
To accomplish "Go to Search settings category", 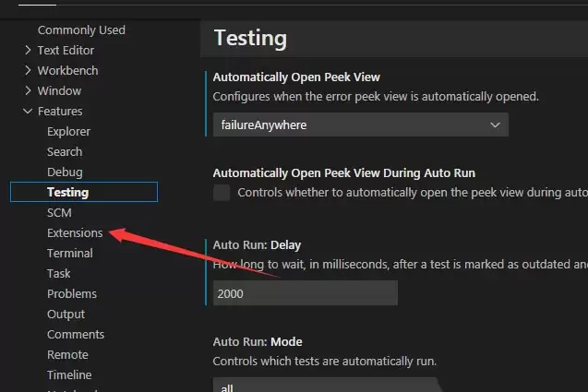I will (x=65, y=151).
